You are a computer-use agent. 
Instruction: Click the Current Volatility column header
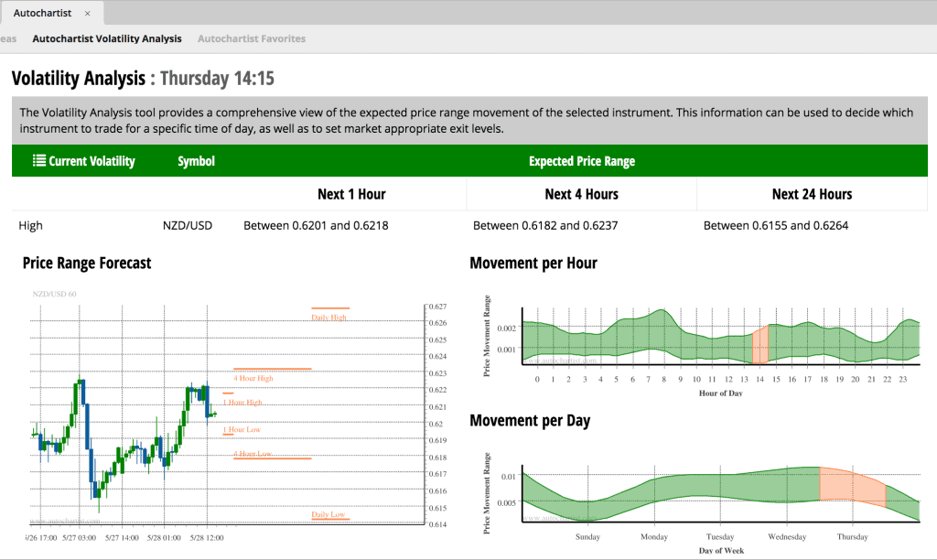pos(84,161)
